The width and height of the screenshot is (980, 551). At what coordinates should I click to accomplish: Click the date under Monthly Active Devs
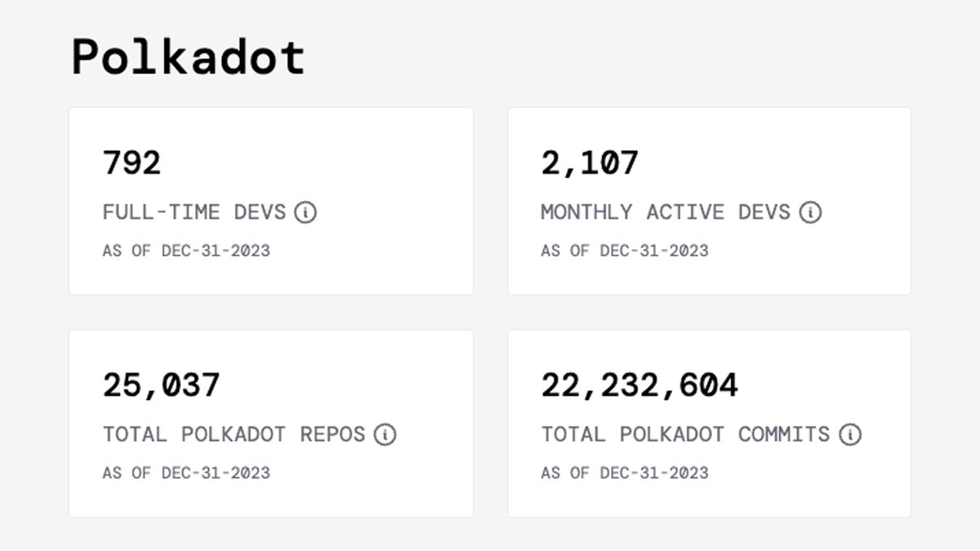[625, 251]
